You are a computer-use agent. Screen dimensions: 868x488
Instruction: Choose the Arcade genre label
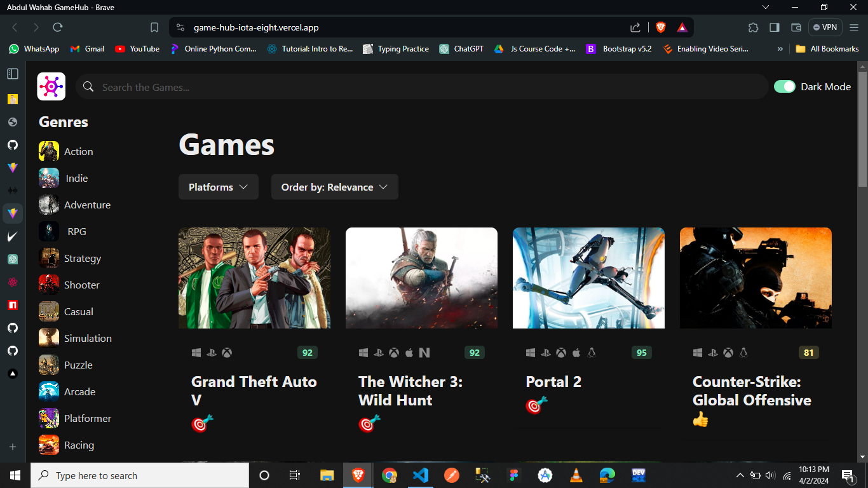pyautogui.click(x=79, y=391)
